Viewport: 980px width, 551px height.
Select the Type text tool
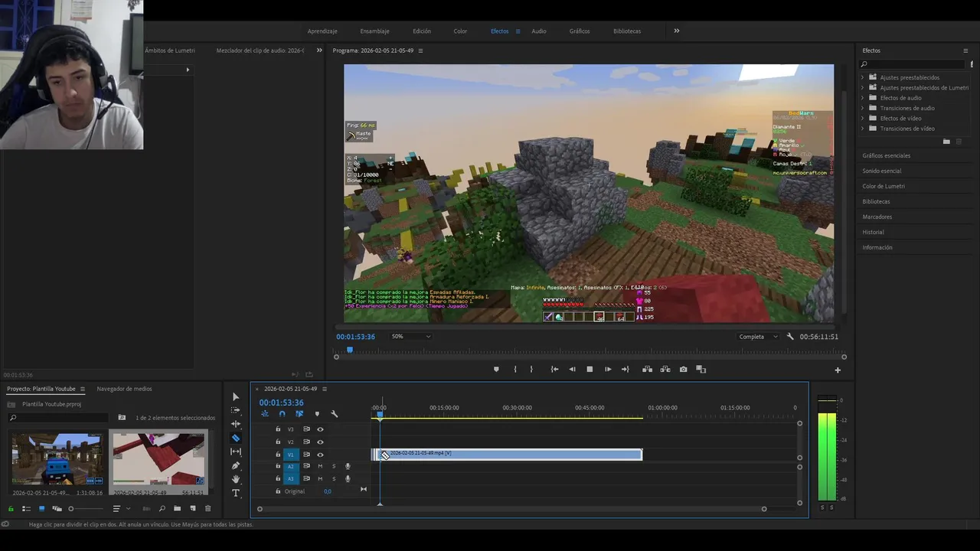coord(236,493)
